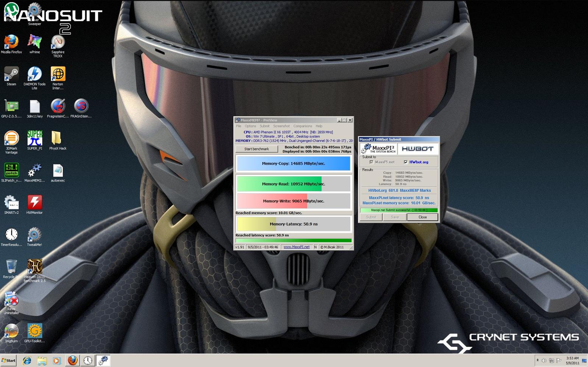Open Revo Uninstaller desktop shortcut
The image size is (588, 367).
[x=11, y=303]
